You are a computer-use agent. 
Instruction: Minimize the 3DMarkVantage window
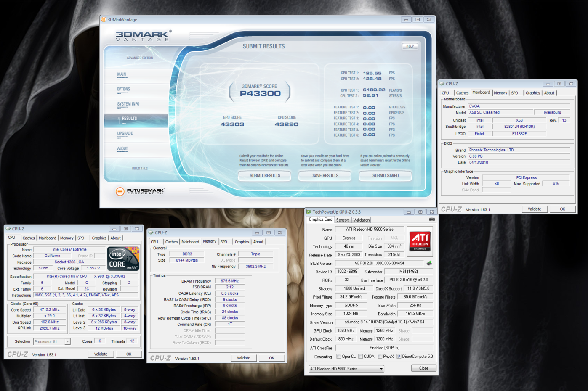click(406, 19)
